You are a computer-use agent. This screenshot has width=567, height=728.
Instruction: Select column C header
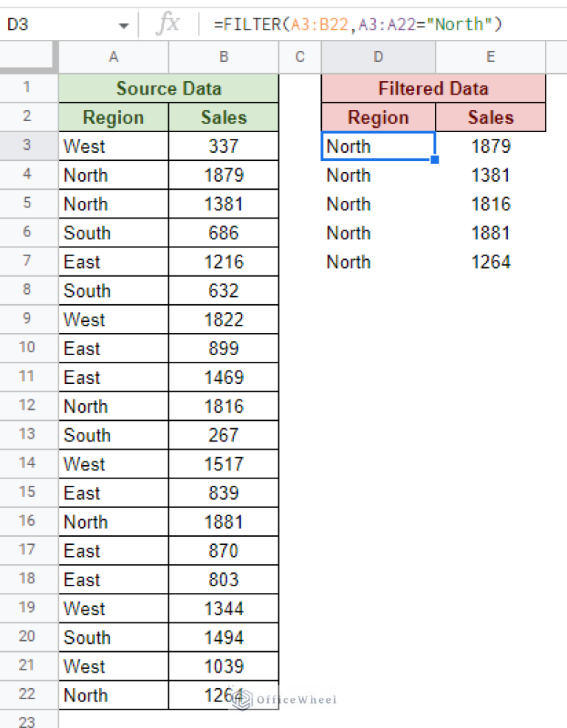pos(300,57)
